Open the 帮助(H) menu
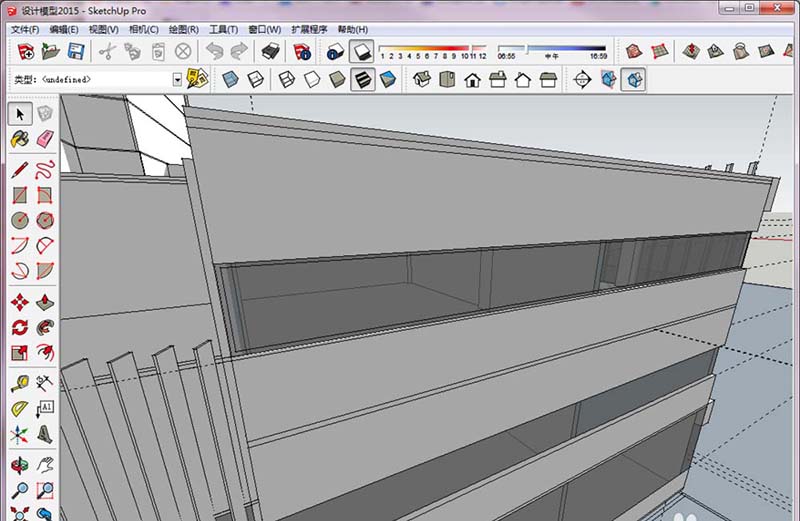 coord(353,30)
